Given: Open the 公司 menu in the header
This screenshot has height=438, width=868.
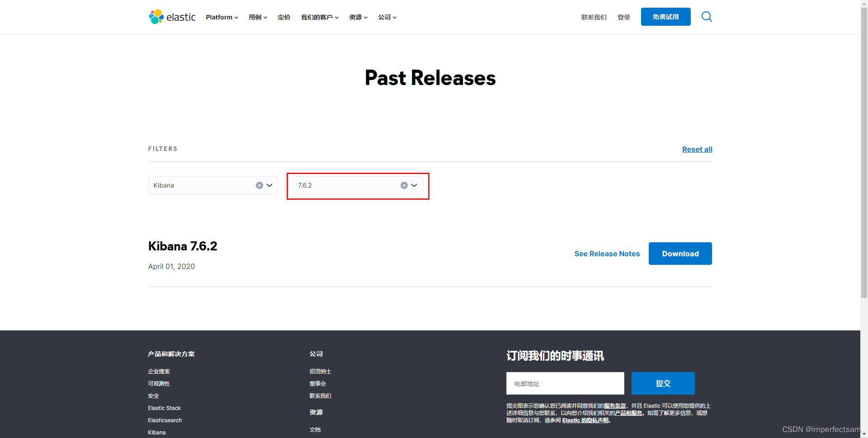Looking at the screenshot, I should pyautogui.click(x=387, y=17).
